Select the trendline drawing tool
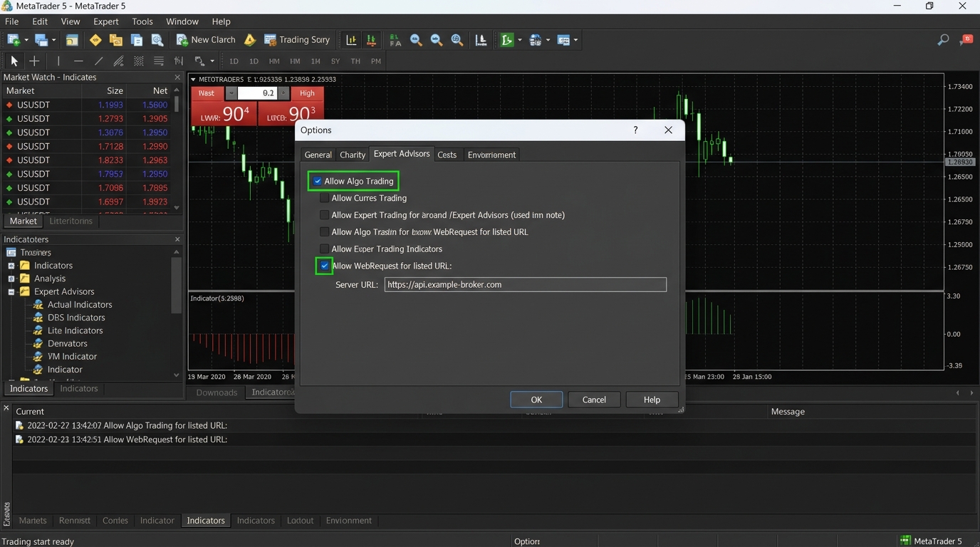Screen dimensions: 980x547 pyautogui.click(x=98, y=61)
